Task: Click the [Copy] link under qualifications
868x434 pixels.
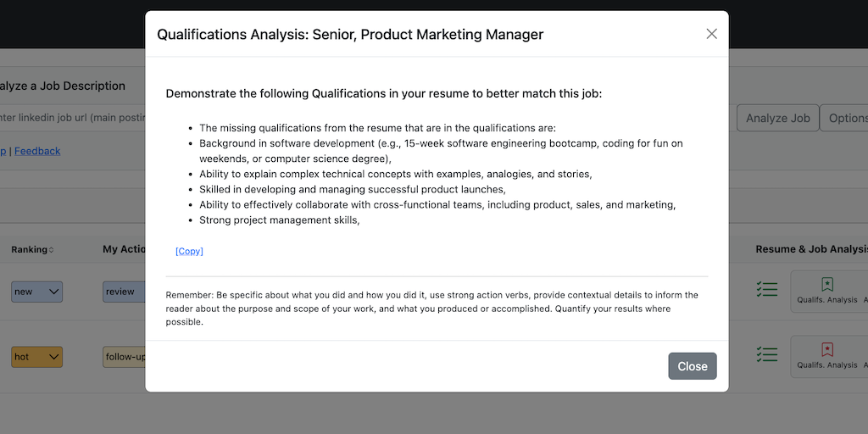Action: (189, 251)
